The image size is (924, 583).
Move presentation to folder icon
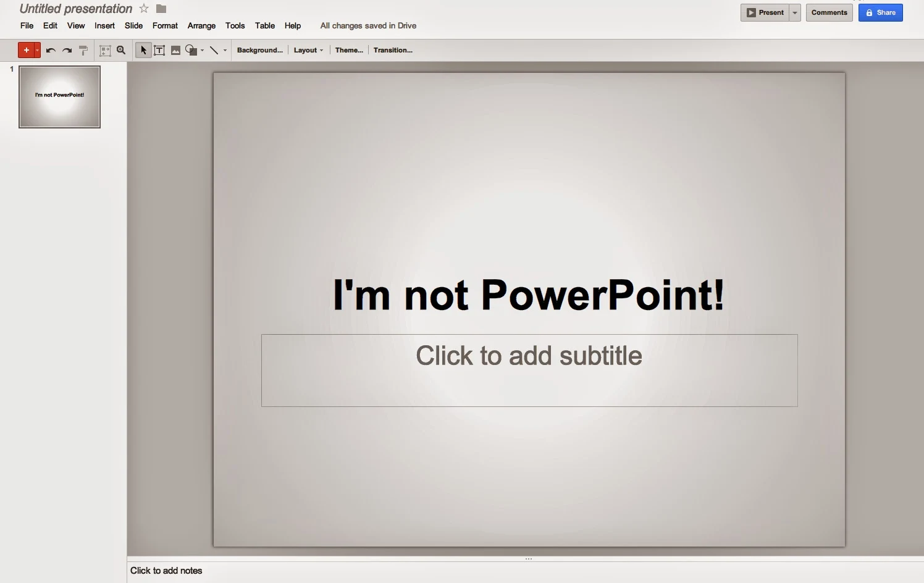[x=161, y=9]
